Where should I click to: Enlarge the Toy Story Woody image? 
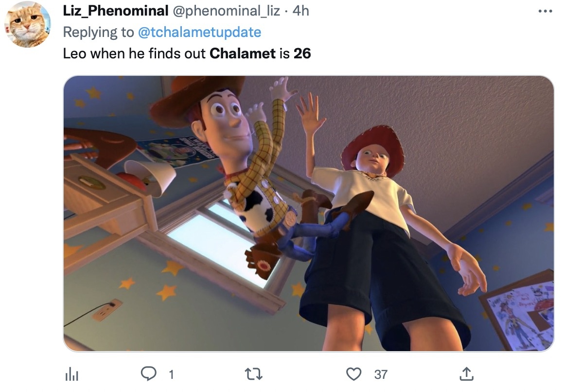309,214
